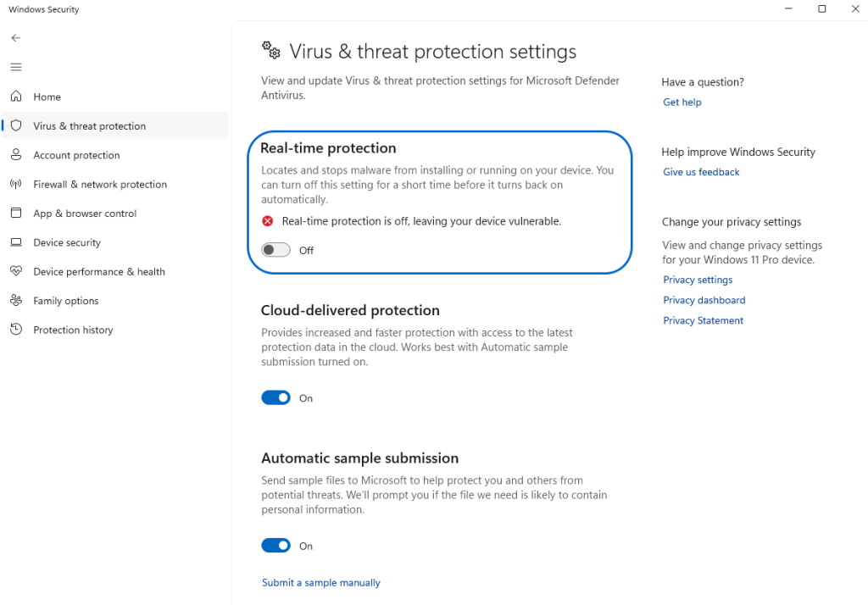Click the Device performance & health heart icon
The width and height of the screenshot is (868, 605).
[x=15, y=271]
